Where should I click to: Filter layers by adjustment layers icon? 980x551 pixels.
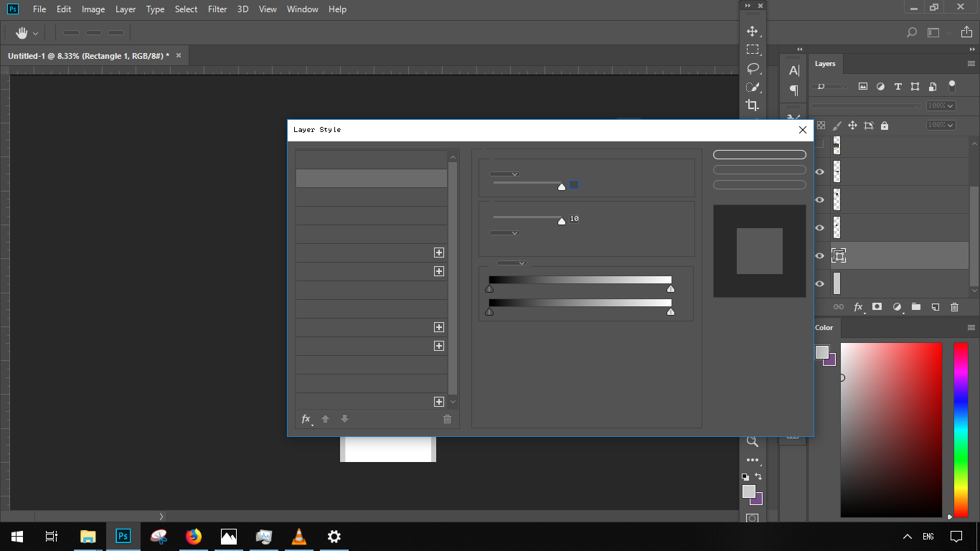tap(880, 86)
